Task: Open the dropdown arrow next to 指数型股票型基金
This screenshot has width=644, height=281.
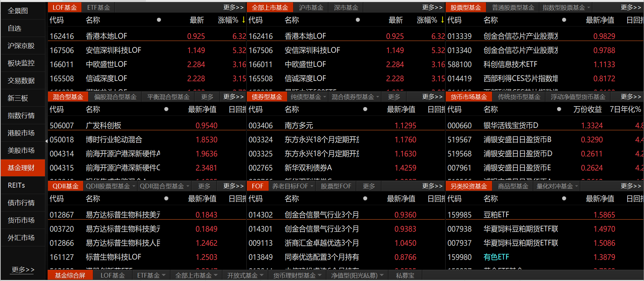Action: pyautogui.click(x=589, y=7)
